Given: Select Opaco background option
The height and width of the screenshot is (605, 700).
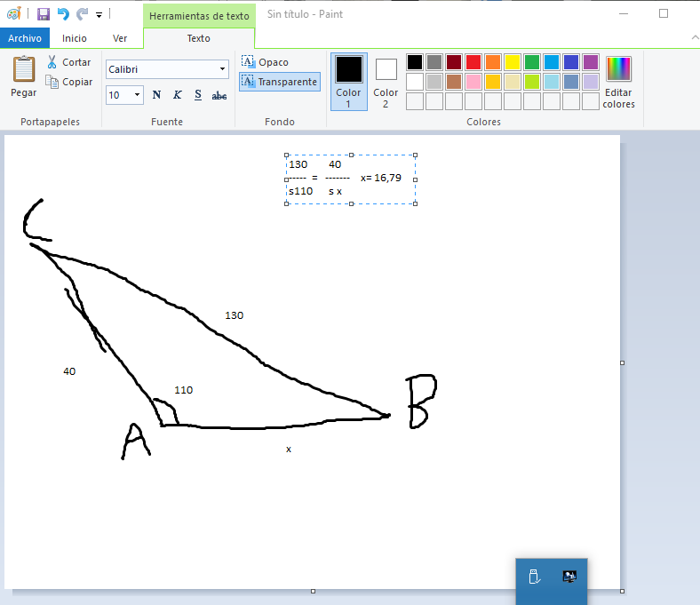Looking at the screenshot, I should pyautogui.click(x=265, y=62).
